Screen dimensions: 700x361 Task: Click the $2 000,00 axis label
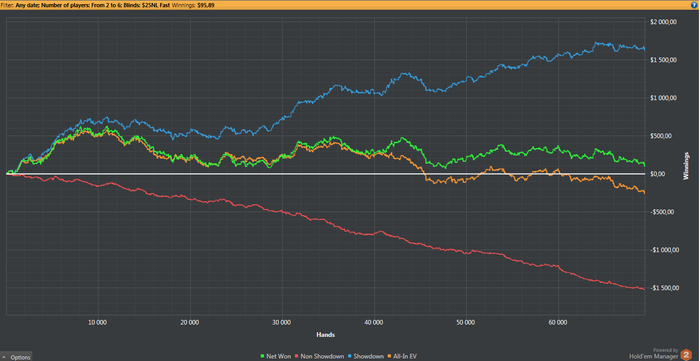click(664, 22)
